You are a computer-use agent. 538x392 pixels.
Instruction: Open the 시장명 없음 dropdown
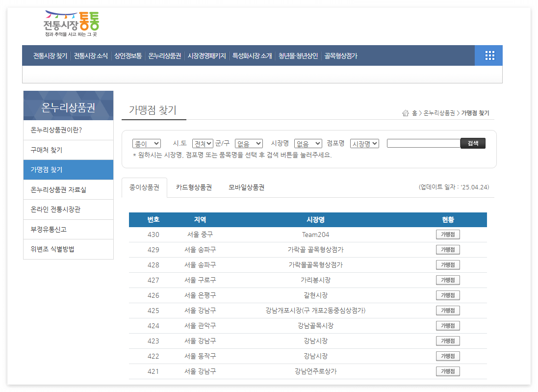click(x=308, y=143)
